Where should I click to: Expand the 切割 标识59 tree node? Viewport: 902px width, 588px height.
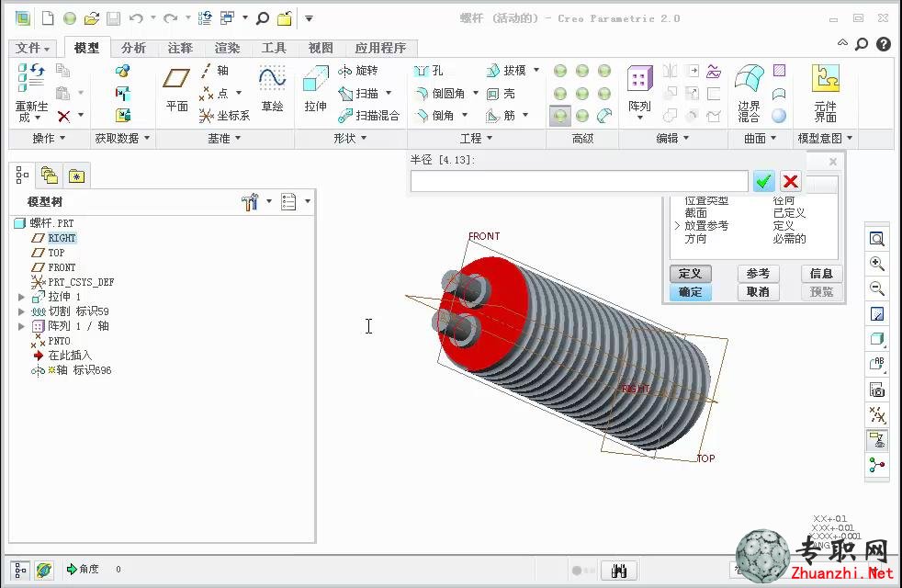point(21,311)
